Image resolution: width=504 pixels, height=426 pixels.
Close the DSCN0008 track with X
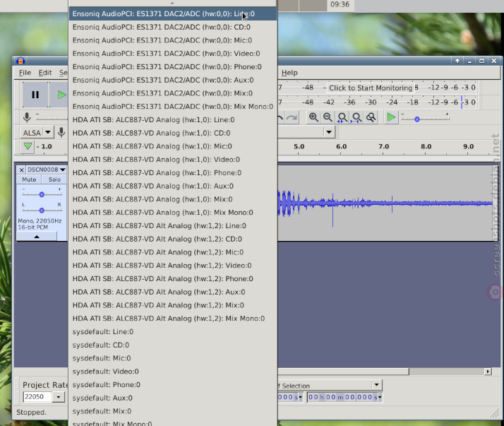[22, 170]
